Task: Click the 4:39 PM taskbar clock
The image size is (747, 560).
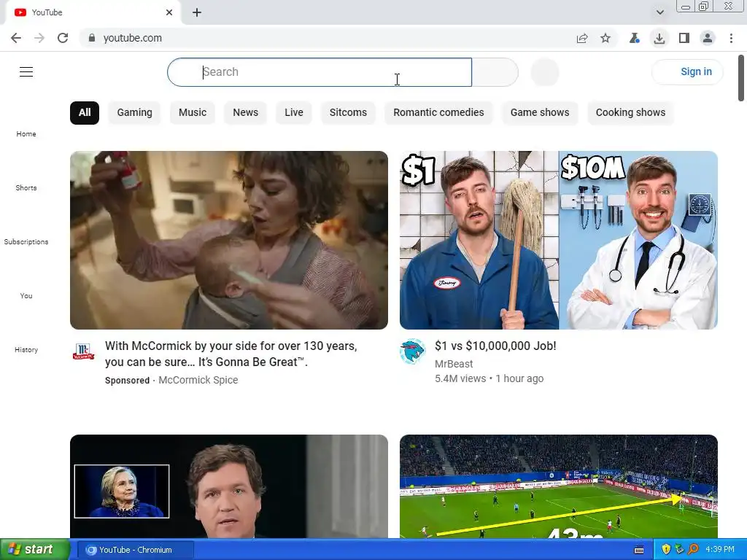Action: point(720,550)
